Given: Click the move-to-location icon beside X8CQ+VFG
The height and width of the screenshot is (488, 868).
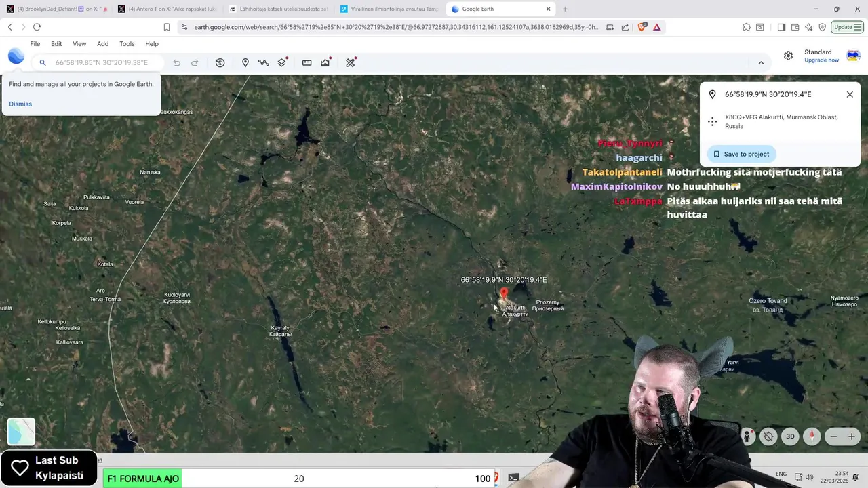Looking at the screenshot, I should coord(712,121).
